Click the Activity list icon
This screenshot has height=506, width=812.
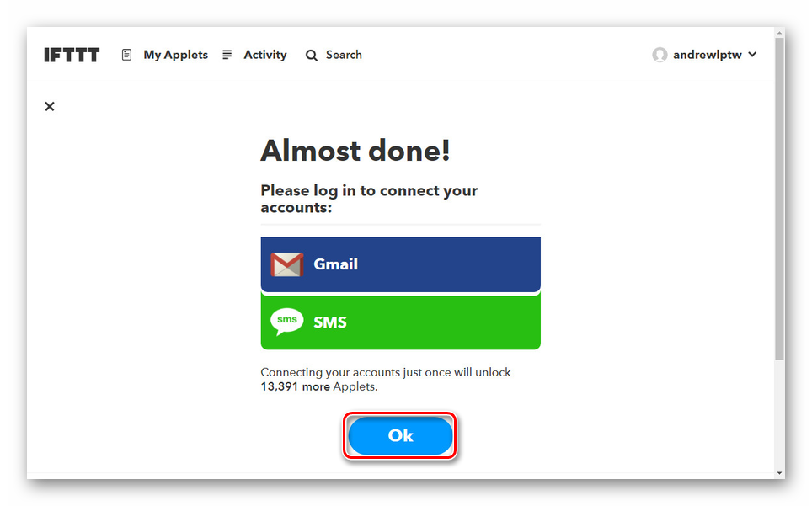227,55
